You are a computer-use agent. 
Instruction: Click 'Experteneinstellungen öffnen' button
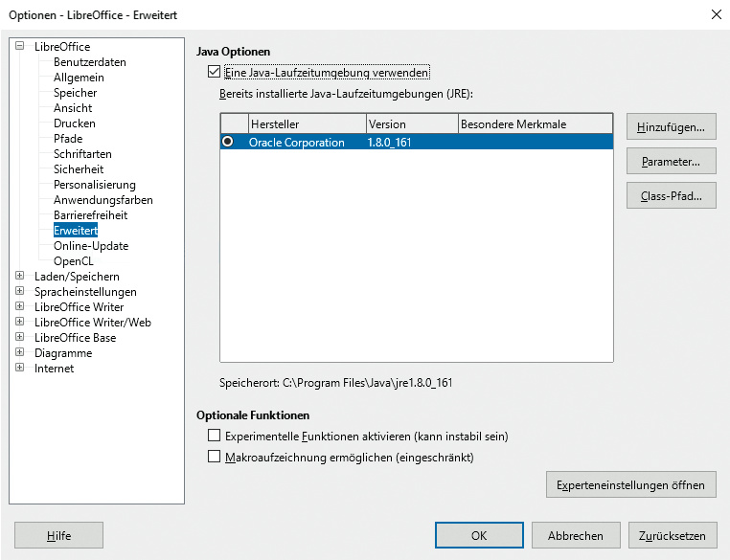(630, 484)
